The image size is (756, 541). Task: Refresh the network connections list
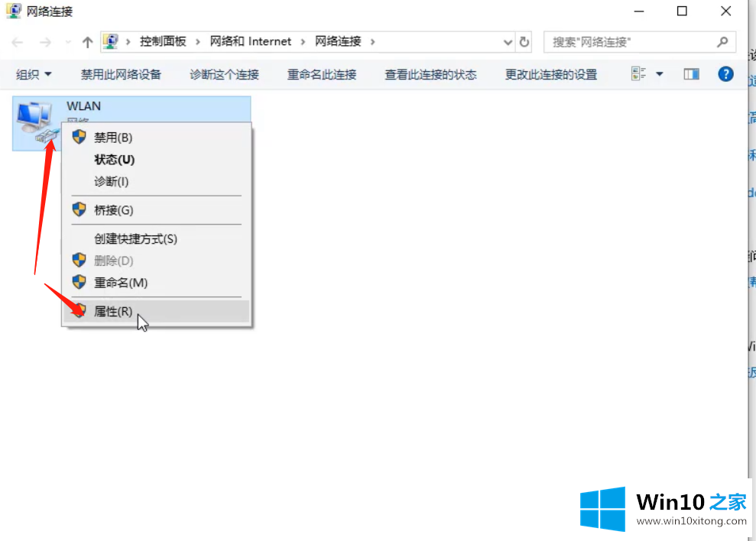pyautogui.click(x=524, y=42)
